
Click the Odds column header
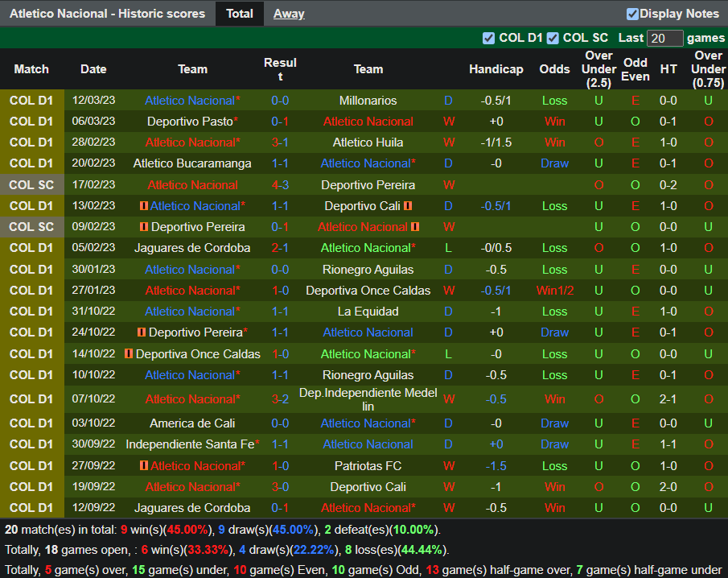pyautogui.click(x=554, y=69)
